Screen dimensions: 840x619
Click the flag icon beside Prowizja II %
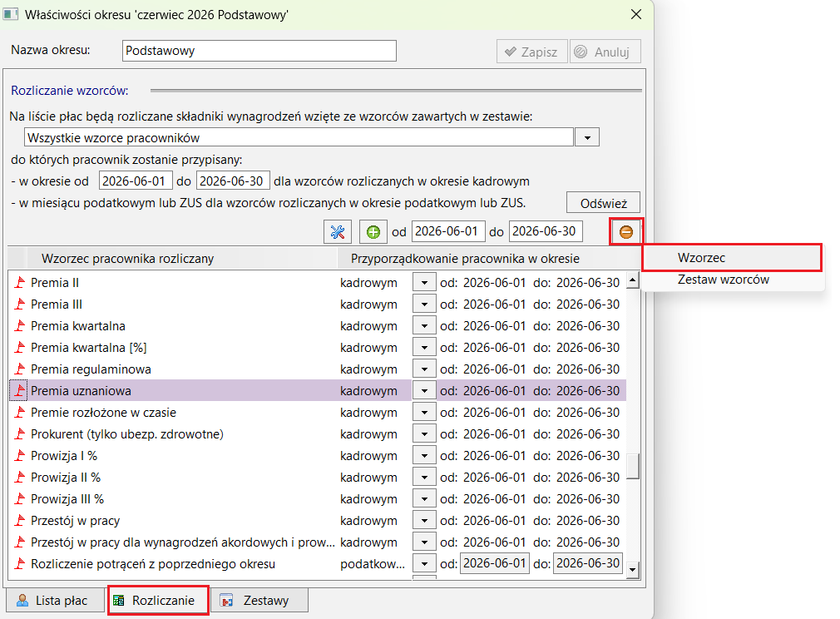(x=20, y=477)
